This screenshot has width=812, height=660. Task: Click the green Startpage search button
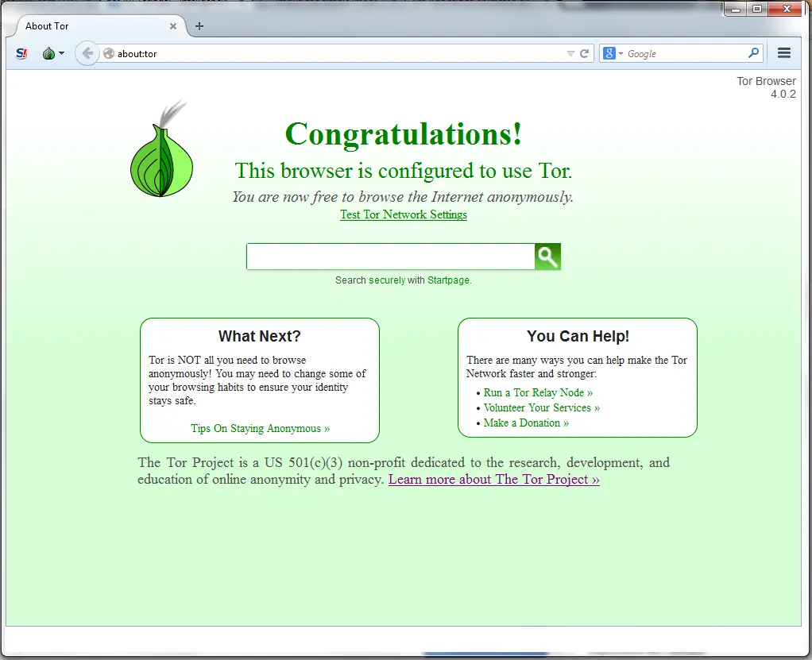coord(547,257)
